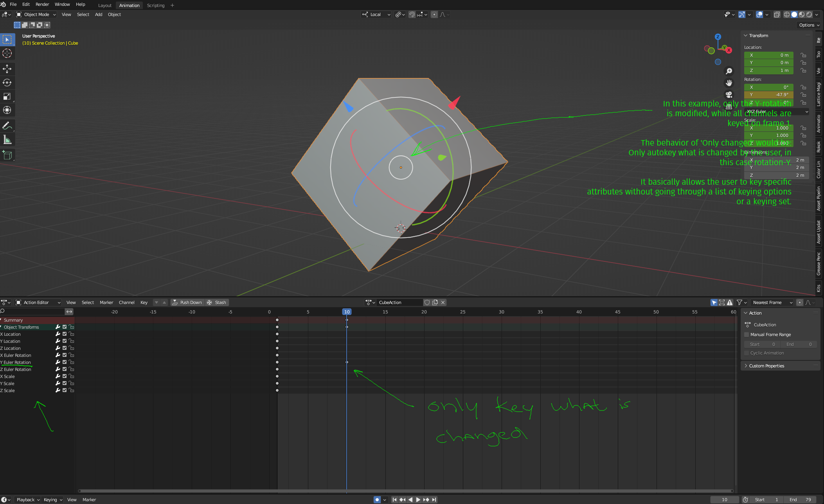Switch to the Scripting workspace tab
This screenshot has width=824, height=504.
click(x=155, y=5)
